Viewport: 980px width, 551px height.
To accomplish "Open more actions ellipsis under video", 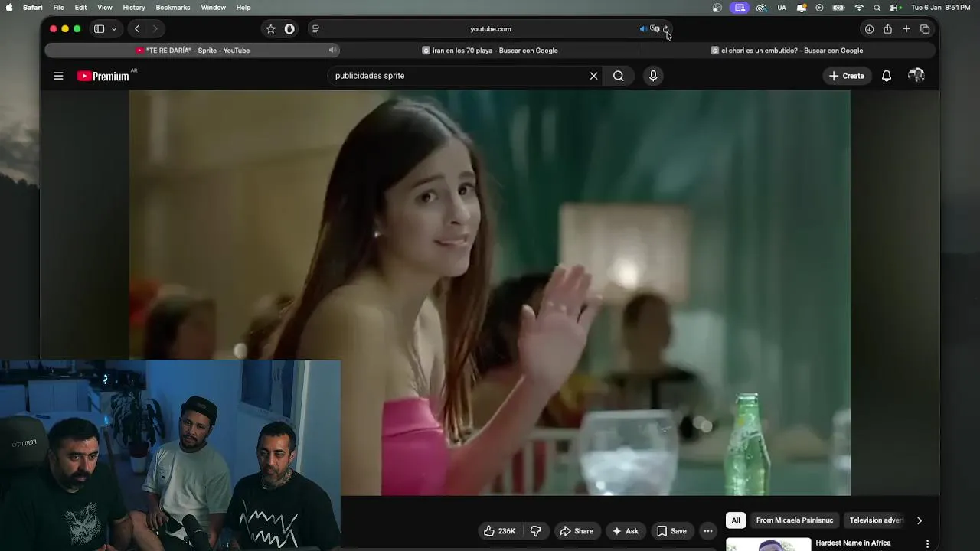I will 708,531.
